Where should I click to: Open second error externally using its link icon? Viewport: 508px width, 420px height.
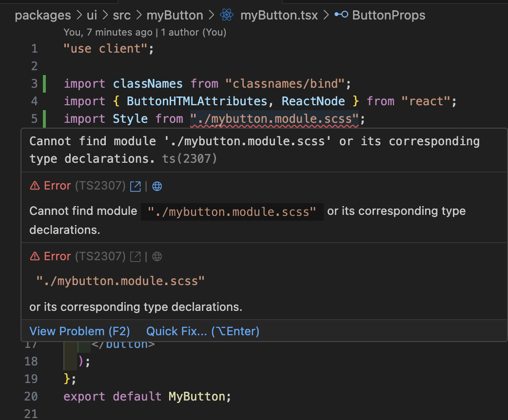click(135, 256)
